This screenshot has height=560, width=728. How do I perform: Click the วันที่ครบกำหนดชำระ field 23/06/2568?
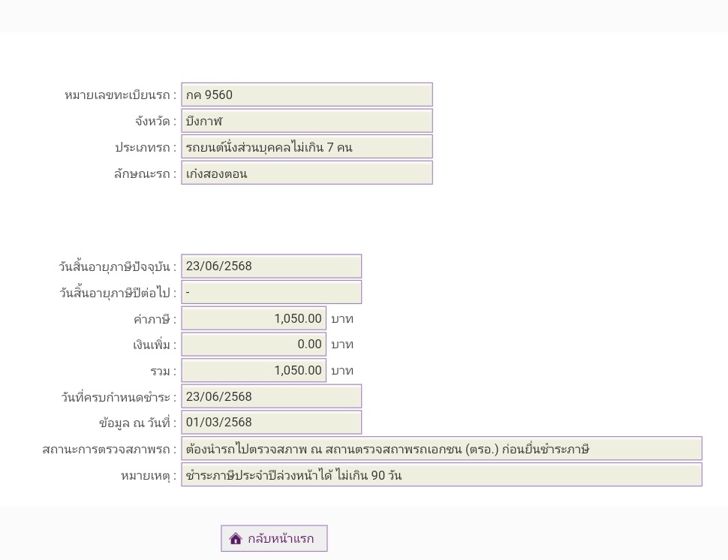pyautogui.click(x=271, y=396)
